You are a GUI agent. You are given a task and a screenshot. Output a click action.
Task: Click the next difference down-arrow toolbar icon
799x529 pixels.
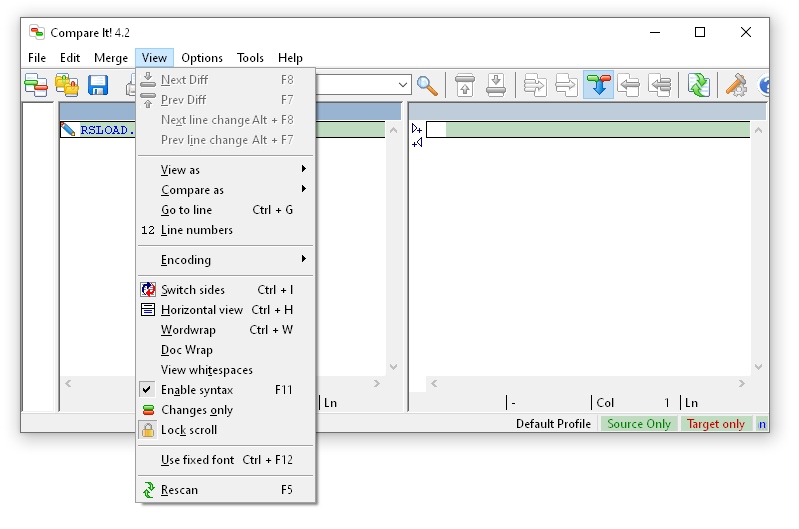(x=496, y=85)
